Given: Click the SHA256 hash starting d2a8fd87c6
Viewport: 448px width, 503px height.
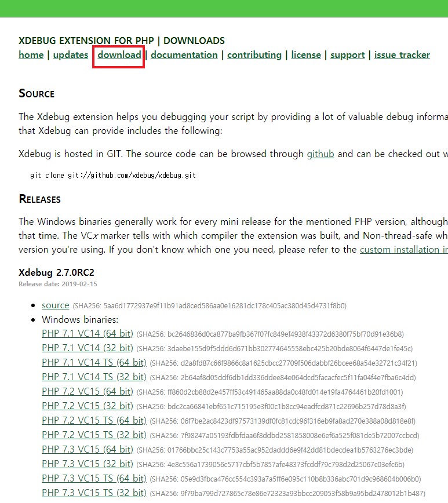Looking at the screenshot, I should click(x=283, y=363).
